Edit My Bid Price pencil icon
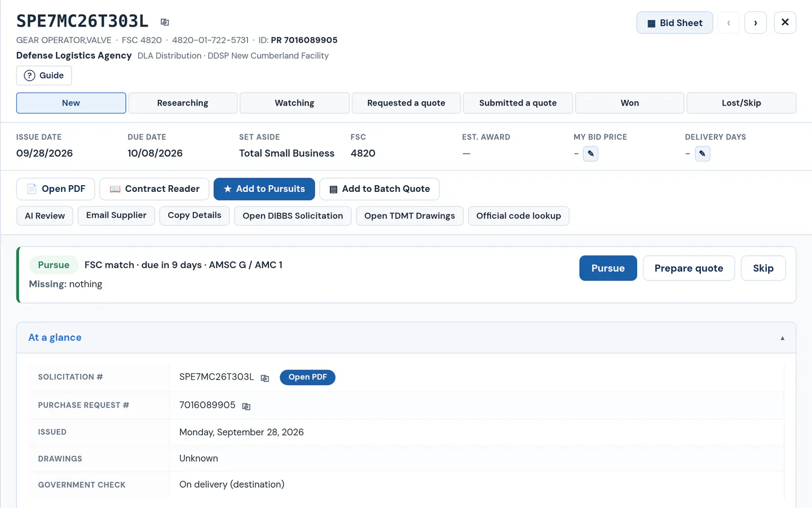This screenshot has width=812, height=508. pos(590,154)
